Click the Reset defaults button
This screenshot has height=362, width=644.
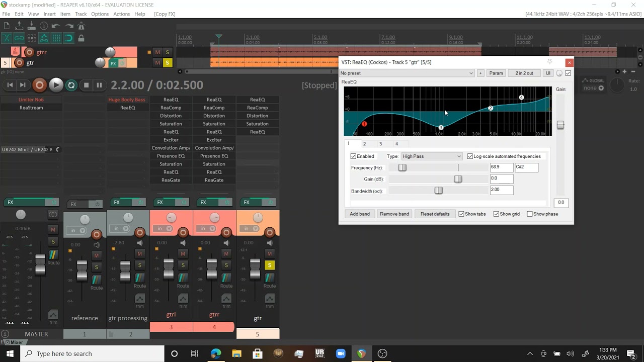435,214
